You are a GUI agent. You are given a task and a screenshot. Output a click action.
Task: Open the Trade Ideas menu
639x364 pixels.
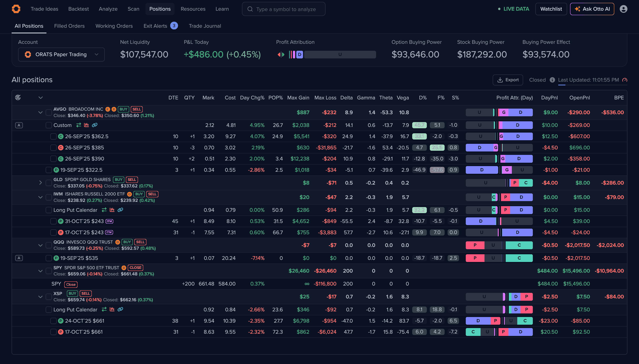point(44,9)
